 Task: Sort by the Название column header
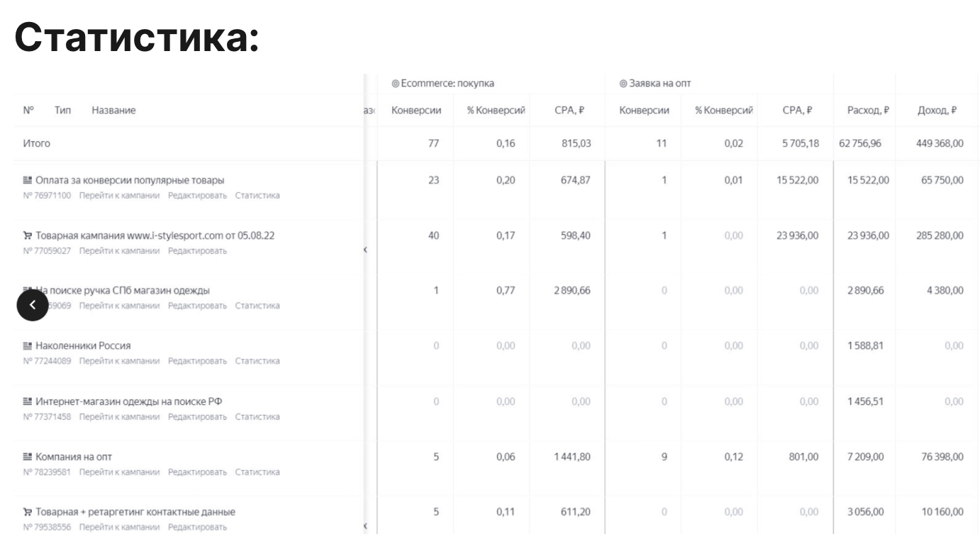tap(113, 111)
